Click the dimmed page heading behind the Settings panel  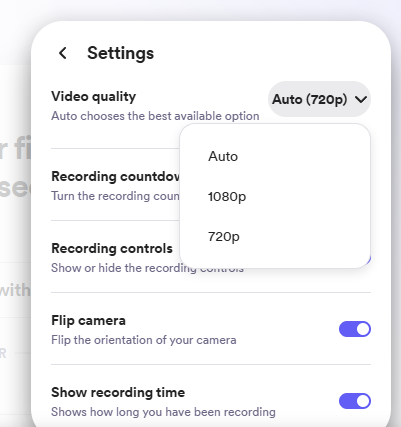pos(15,167)
